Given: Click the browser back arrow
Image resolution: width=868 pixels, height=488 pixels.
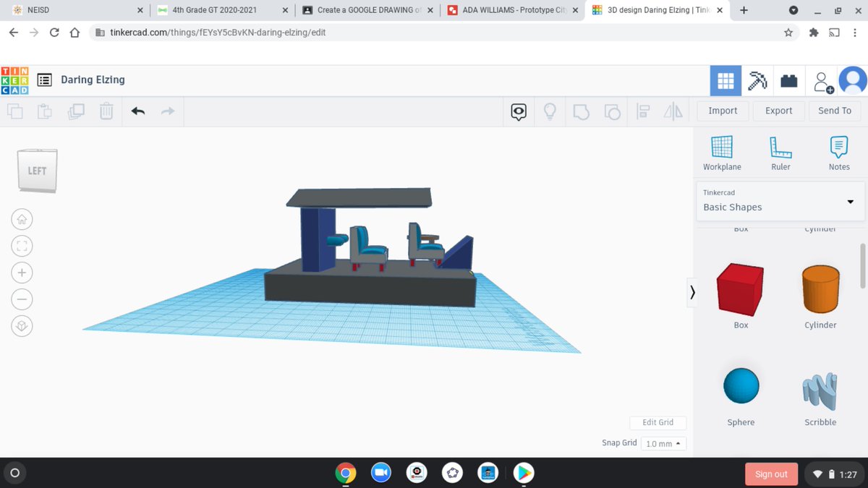Looking at the screenshot, I should click(13, 33).
